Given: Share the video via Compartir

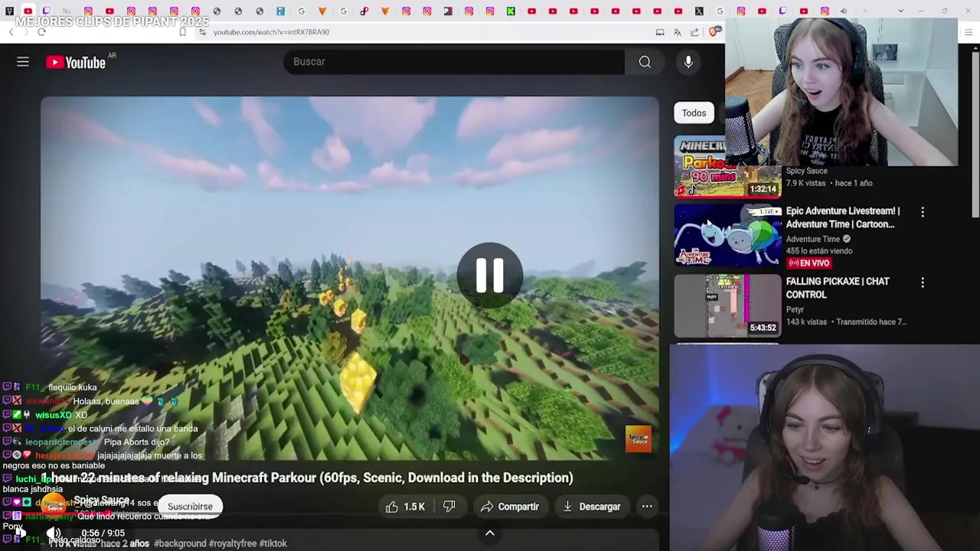Looking at the screenshot, I should tap(510, 507).
